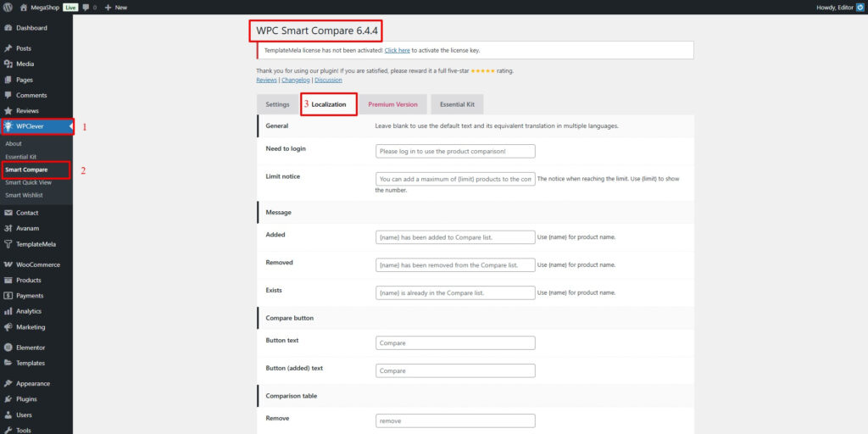Open About under WPClever submenu
868x434 pixels.
pos(14,144)
